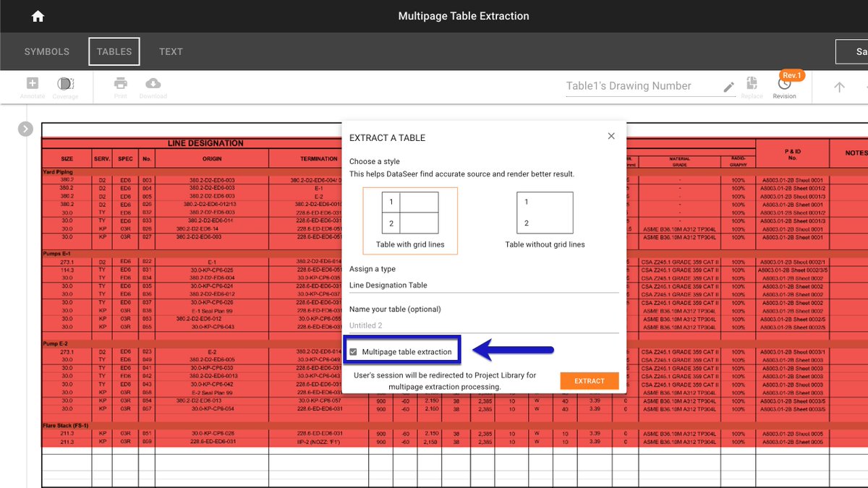Choose the Table without grid lines style
The width and height of the screenshot is (868, 488).
point(545,213)
